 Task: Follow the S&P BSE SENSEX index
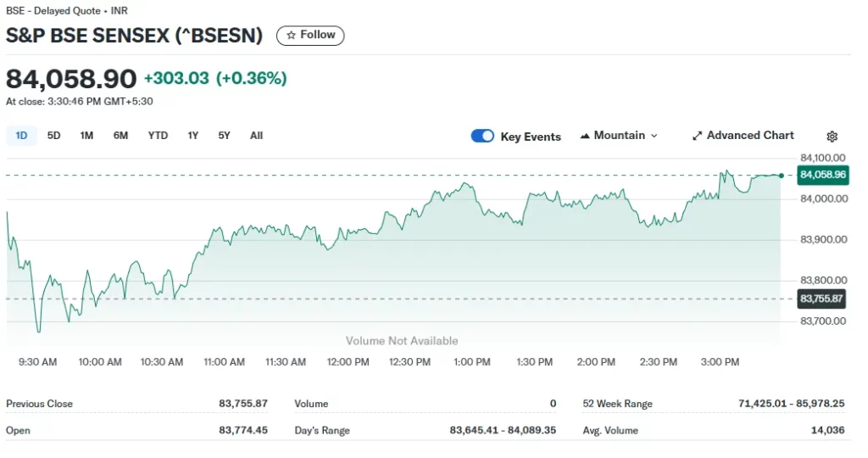click(x=310, y=36)
